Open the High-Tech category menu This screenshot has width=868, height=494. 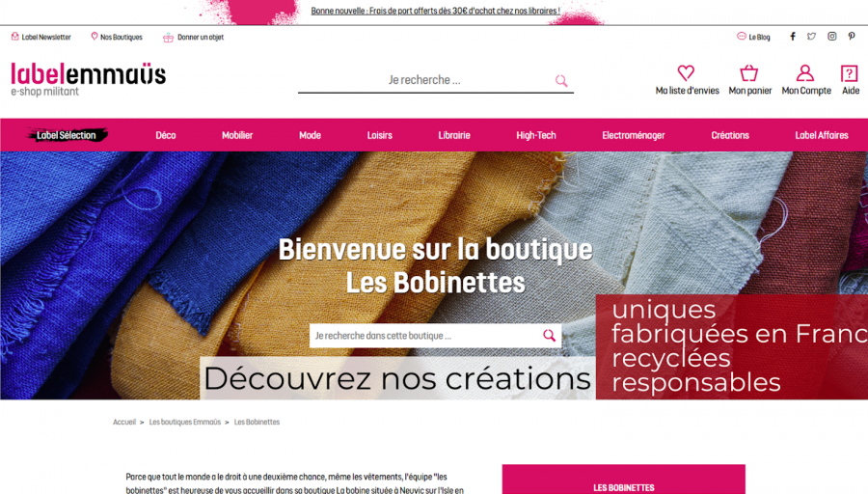(x=536, y=135)
